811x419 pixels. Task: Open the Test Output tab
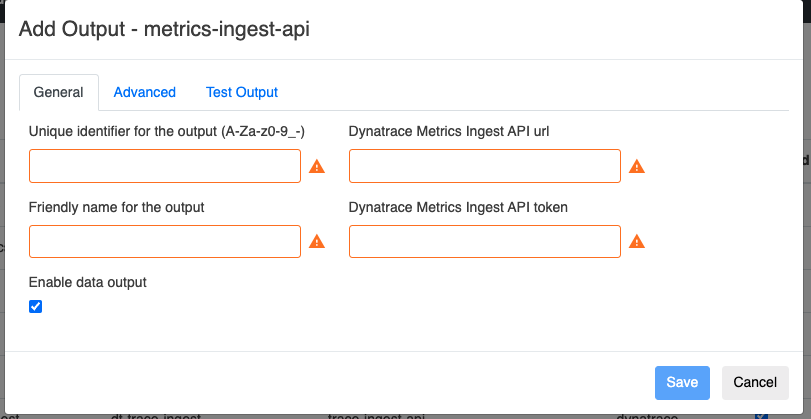(241, 92)
